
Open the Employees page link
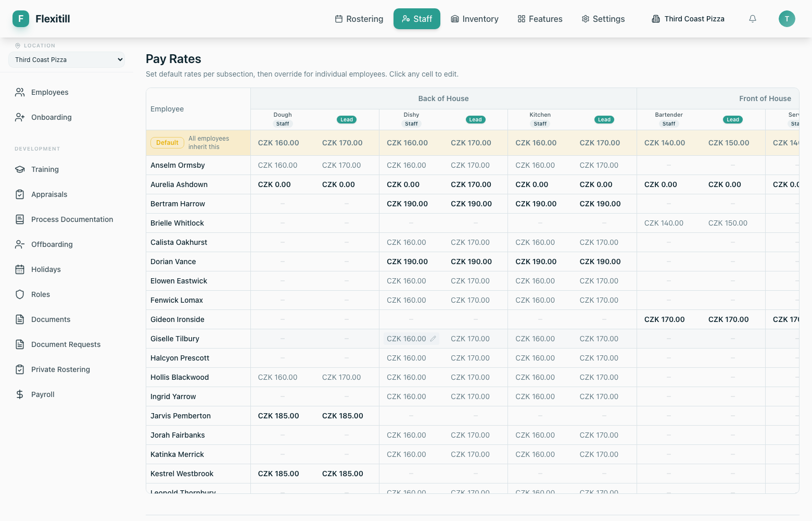(67, 92)
